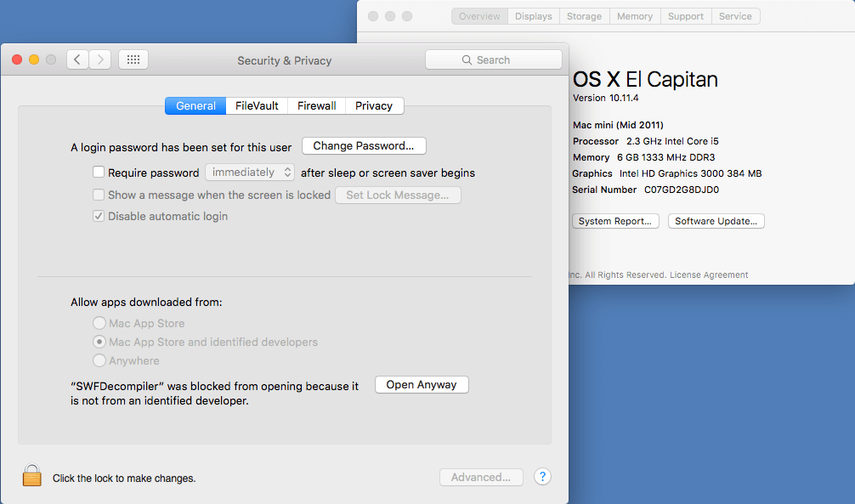Viewport: 855px width, 504px height.
Task: Click the Security & Privacy window title
Action: (285, 60)
